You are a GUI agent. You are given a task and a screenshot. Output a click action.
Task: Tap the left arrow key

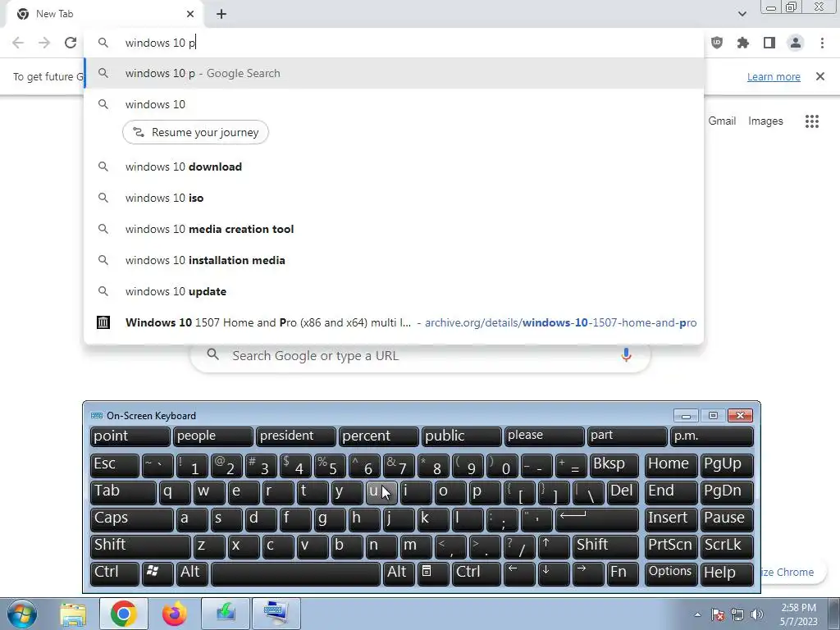(519, 573)
